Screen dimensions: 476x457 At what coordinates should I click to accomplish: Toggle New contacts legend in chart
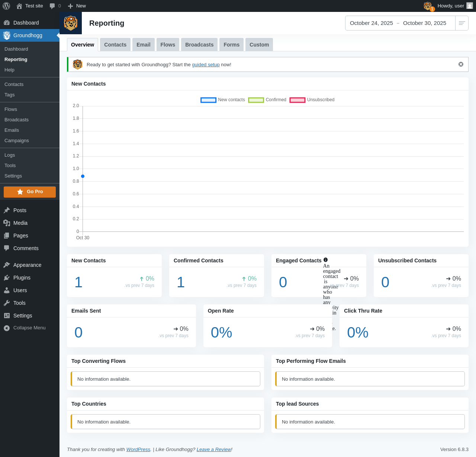pyautogui.click(x=208, y=100)
